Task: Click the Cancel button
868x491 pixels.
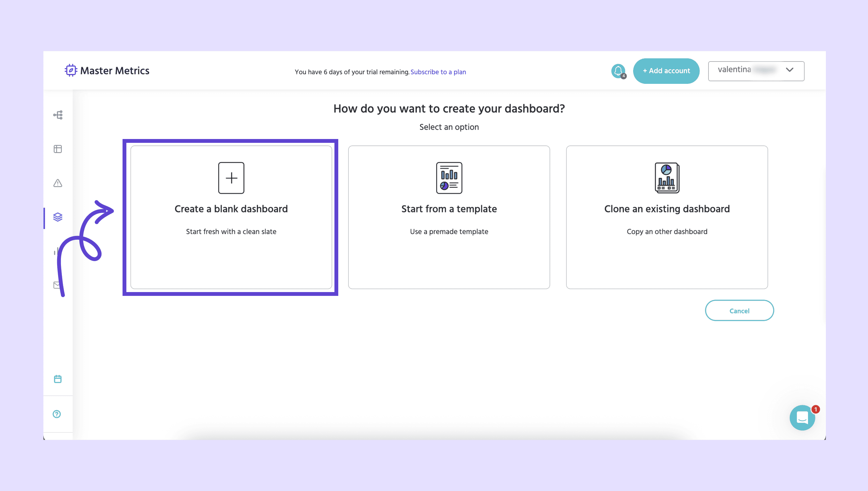Action: pyautogui.click(x=739, y=311)
